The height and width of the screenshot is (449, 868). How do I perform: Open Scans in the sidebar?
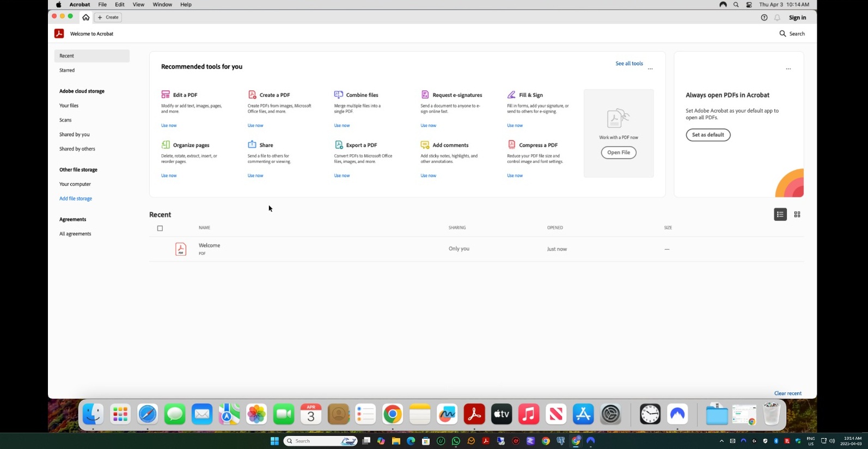tap(65, 120)
